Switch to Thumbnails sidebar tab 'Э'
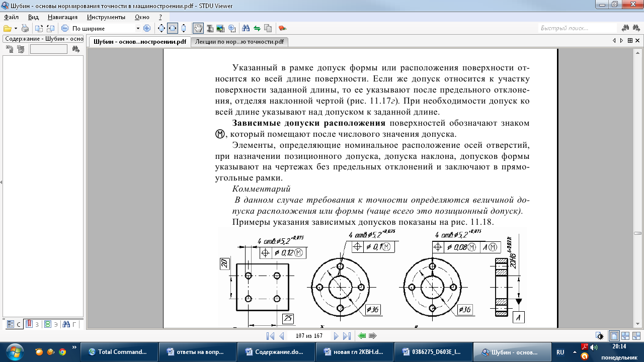The image size is (644, 362). coord(50,324)
